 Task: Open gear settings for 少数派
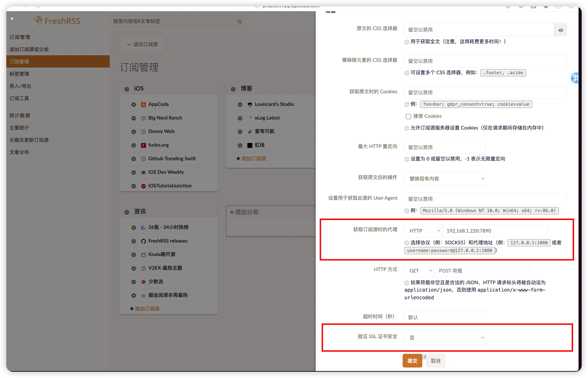(134, 282)
